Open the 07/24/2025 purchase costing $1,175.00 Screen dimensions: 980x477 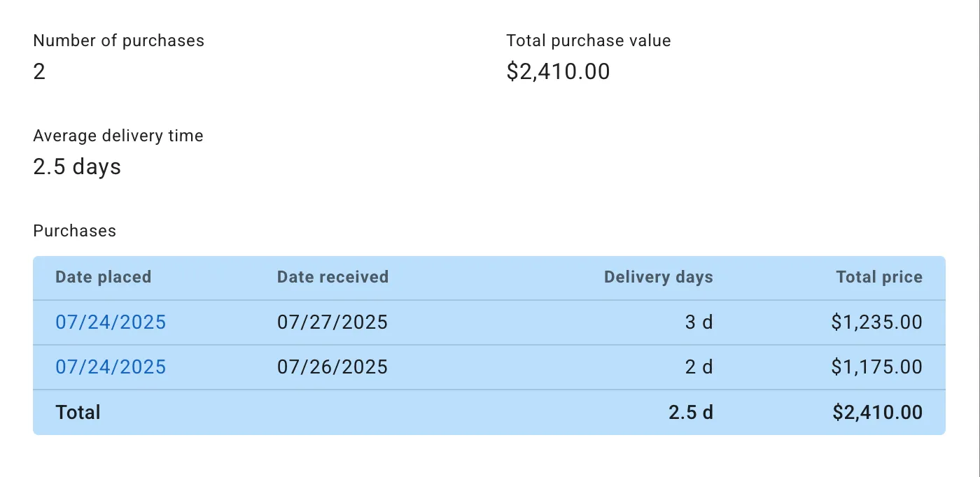click(111, 367)
